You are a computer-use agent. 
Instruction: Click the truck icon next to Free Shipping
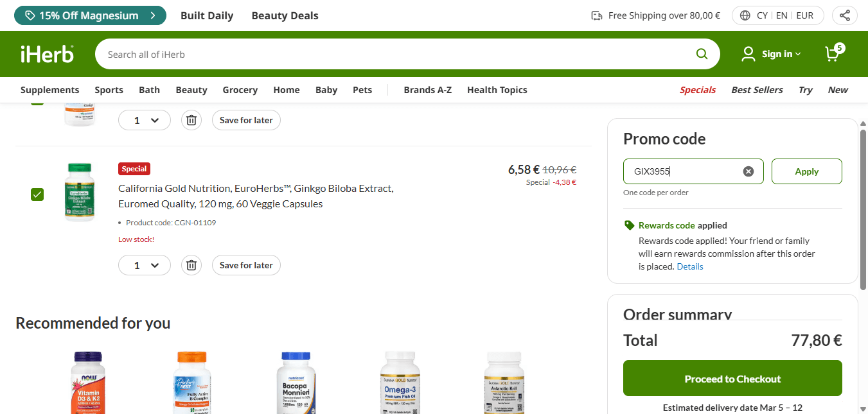click(598, 15)
